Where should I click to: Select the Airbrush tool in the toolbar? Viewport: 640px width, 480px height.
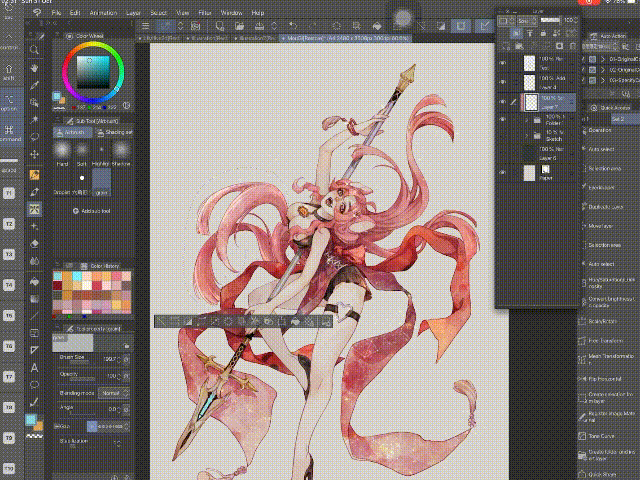click(x=34, y=209)
